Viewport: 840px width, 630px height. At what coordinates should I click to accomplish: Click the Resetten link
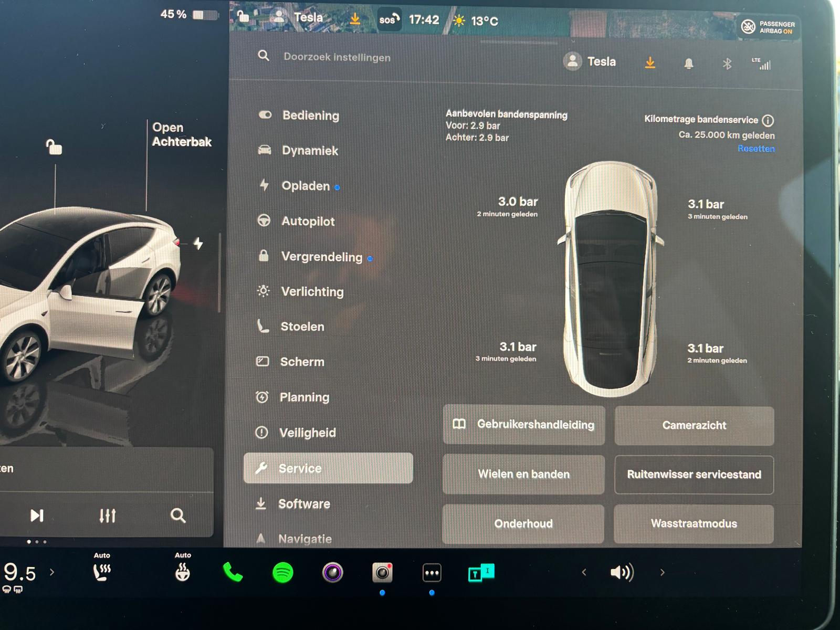tap(756, 149)
